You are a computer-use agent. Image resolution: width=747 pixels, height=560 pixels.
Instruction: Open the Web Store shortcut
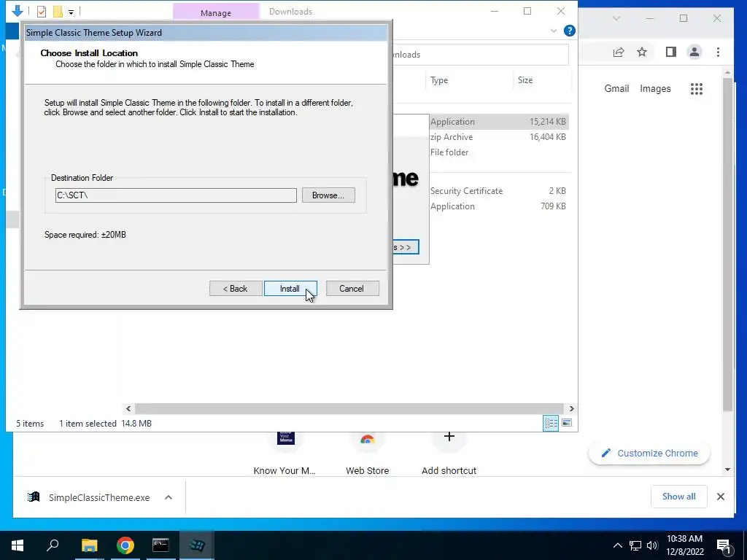coord(368,452)
